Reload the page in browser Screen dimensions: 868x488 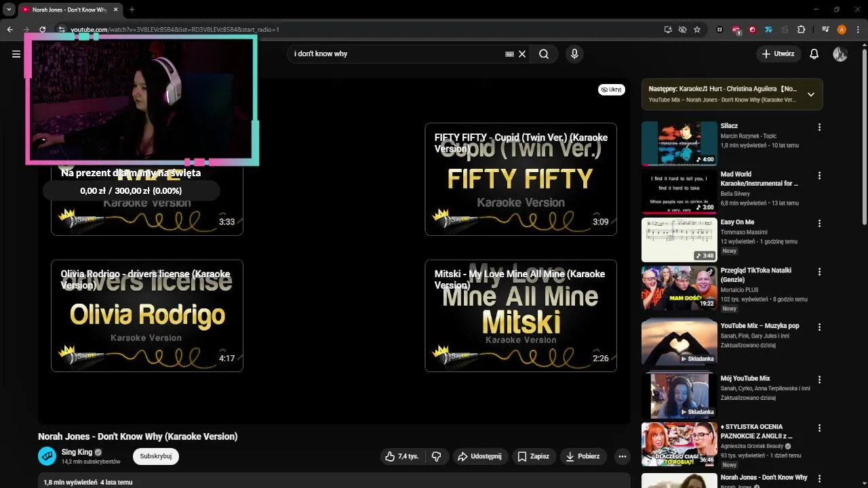42,29
